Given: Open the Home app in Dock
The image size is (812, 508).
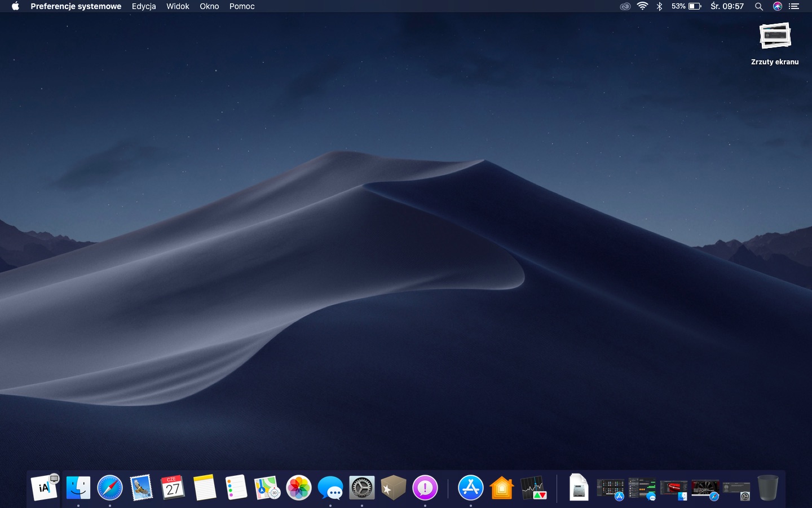Looking at the screenshot, I should tap(502, 488).
